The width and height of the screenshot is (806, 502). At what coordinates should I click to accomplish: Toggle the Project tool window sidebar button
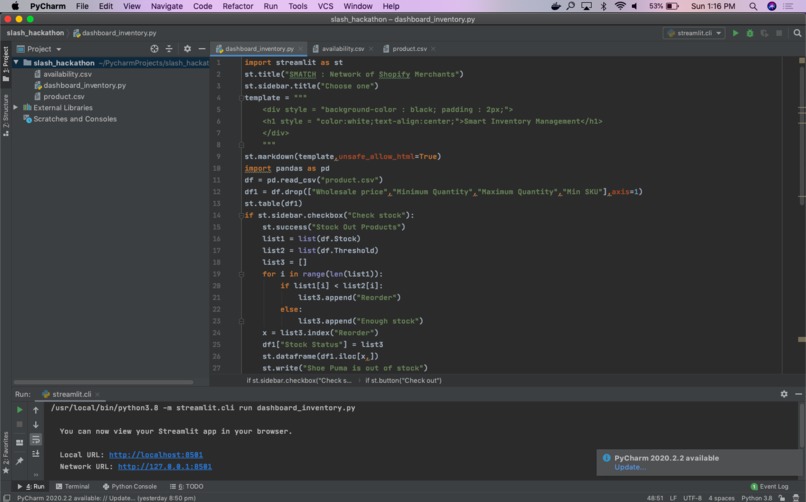tap(6, 64)
